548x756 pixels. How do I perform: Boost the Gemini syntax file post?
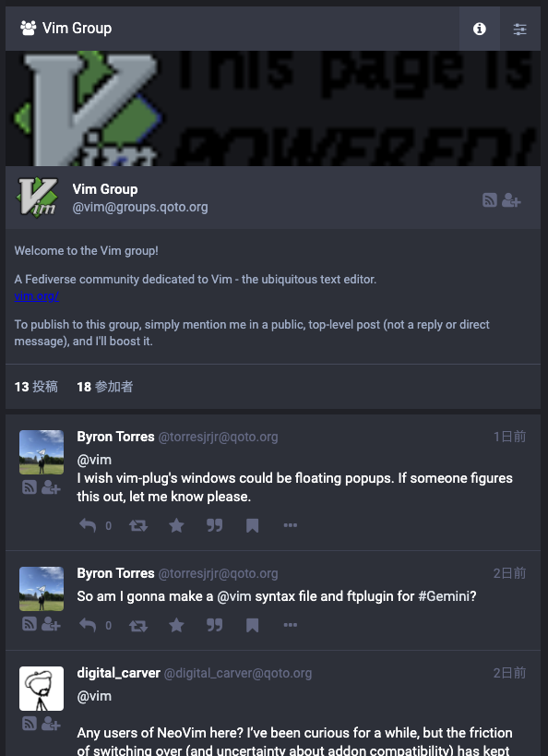(138, 625)
